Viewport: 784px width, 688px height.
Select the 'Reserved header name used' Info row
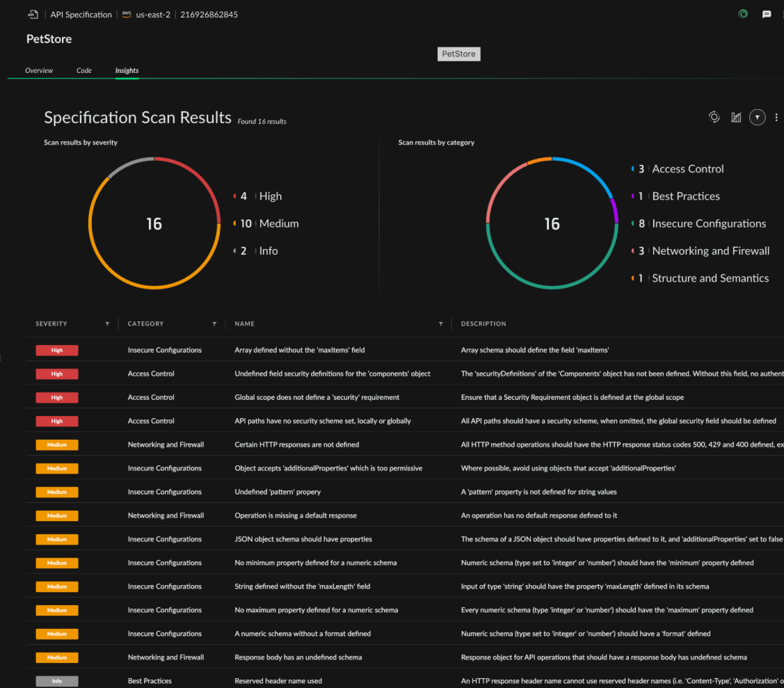coord(278,681)
